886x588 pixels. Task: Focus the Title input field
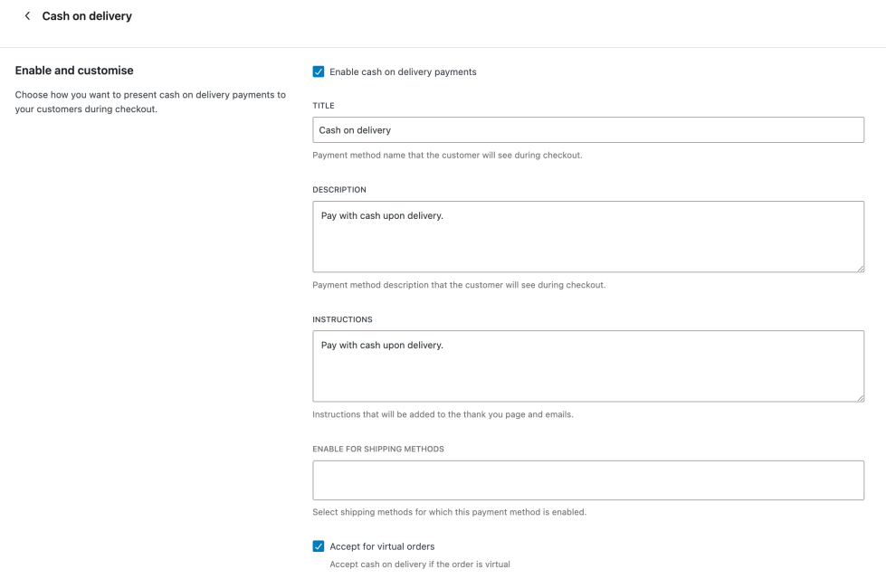588,129
